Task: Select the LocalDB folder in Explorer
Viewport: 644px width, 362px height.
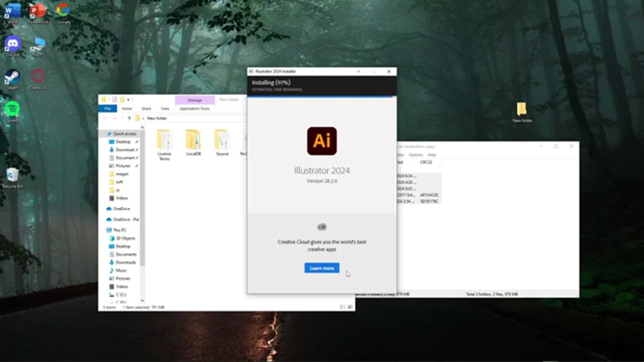Action: click(x=193, y=143)
